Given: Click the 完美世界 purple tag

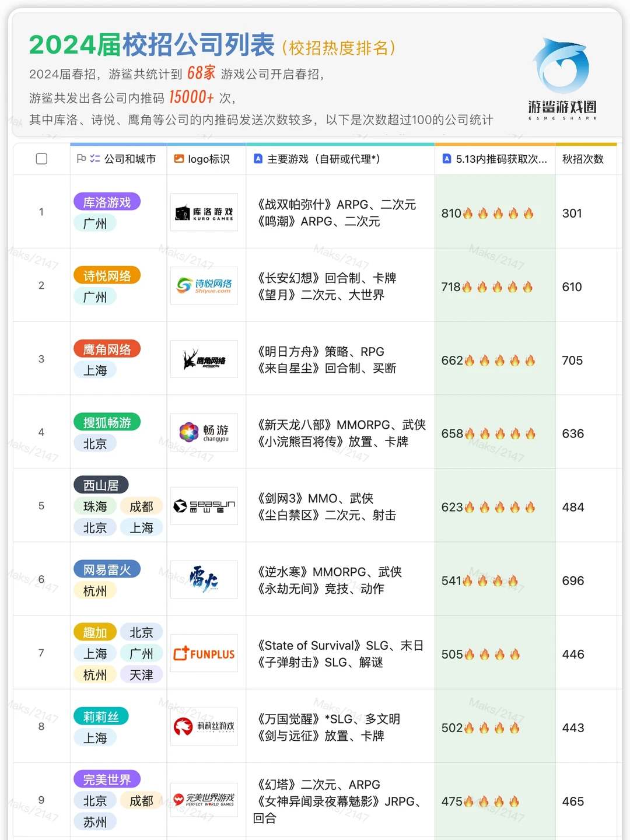Looking at the screenshot, I should click(x=107, y=779).
